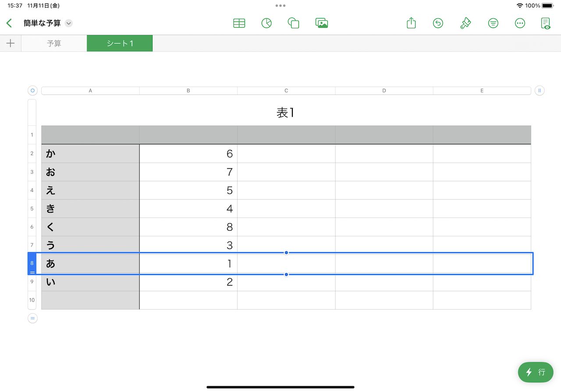Select row 5 header number
This screenshot has width=561, height=392.
[32, 209]
